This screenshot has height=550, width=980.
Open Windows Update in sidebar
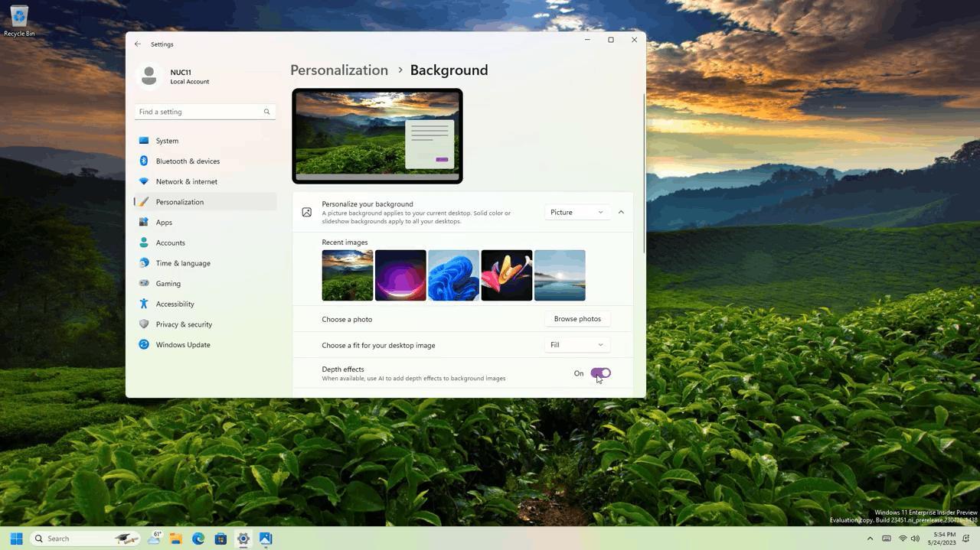point(182,345)
